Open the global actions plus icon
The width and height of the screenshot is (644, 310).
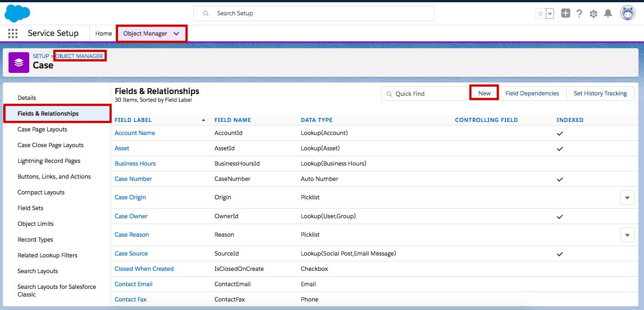pyautogui.click(x=566, y=13)
